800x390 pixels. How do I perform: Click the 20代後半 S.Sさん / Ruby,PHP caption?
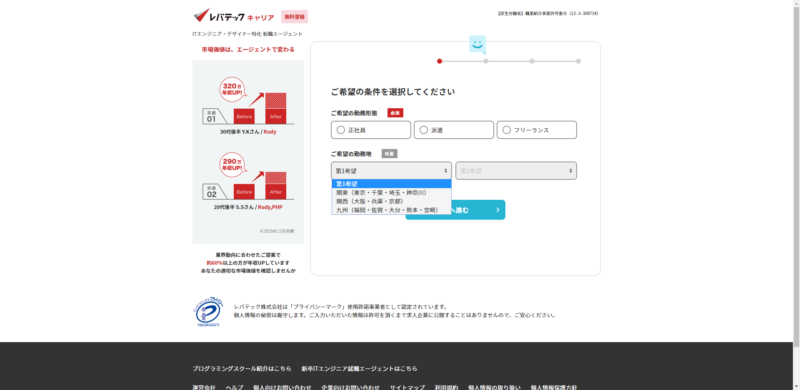point(248,207)
